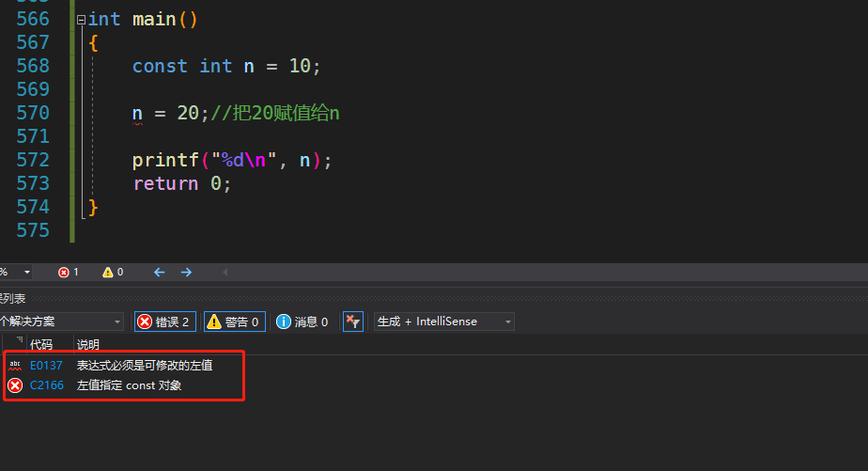This screenshot has width=868, height=471.
Task: Go to previous issue with left arrow
Action: pos(160,272)
